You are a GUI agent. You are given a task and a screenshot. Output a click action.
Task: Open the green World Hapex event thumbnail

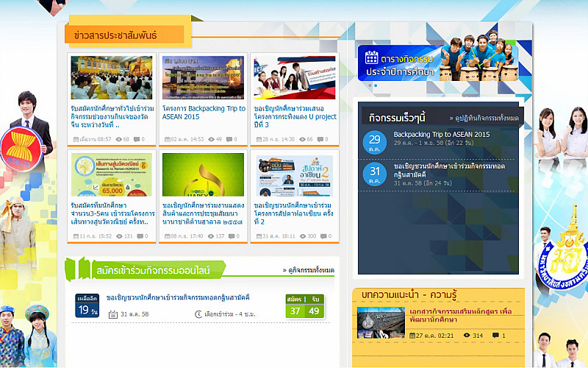pyautogui.click(x=203, y=174)
